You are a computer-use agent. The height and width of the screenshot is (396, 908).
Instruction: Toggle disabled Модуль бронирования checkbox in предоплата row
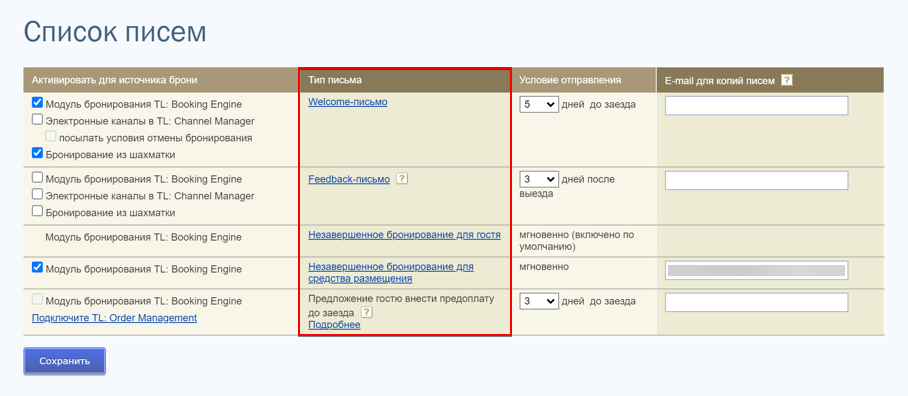pyautogui.click(x=38, y=300)
